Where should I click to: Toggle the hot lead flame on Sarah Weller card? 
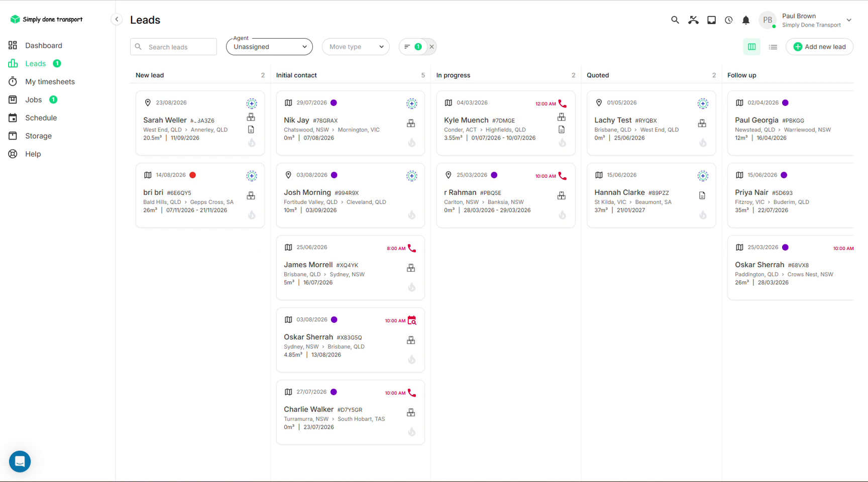tap(252, 143)
